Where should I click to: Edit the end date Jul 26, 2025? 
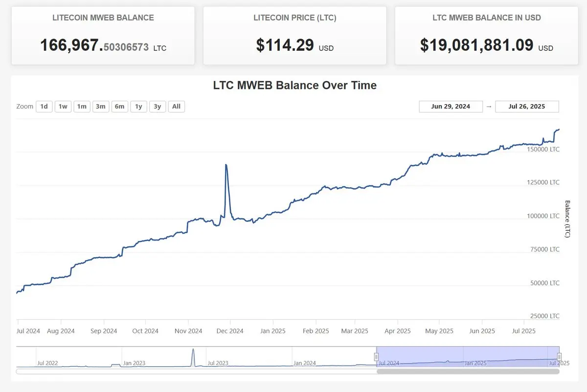click(x=527, y=107)
